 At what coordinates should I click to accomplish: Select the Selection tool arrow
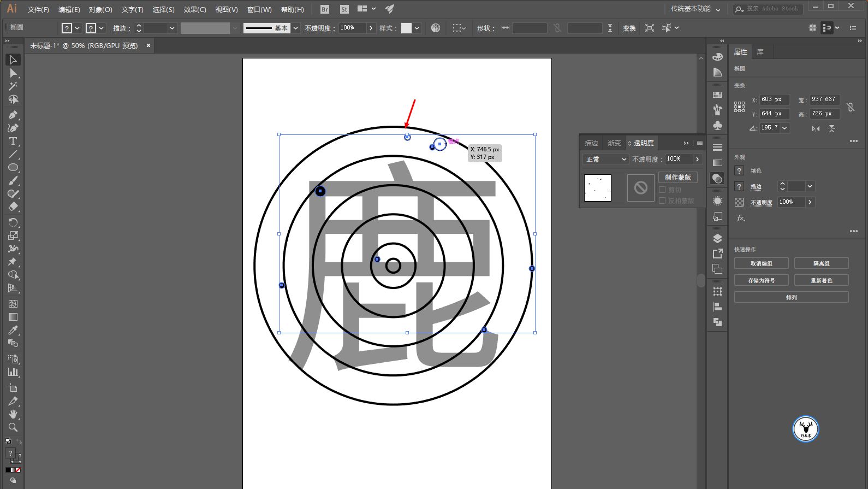coord(13,60)
